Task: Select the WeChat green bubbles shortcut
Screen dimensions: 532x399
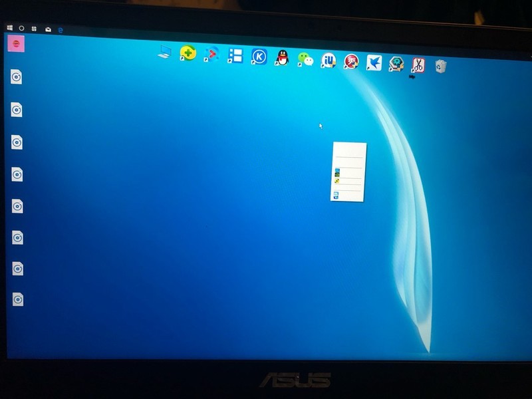Action: click(305, 59)
